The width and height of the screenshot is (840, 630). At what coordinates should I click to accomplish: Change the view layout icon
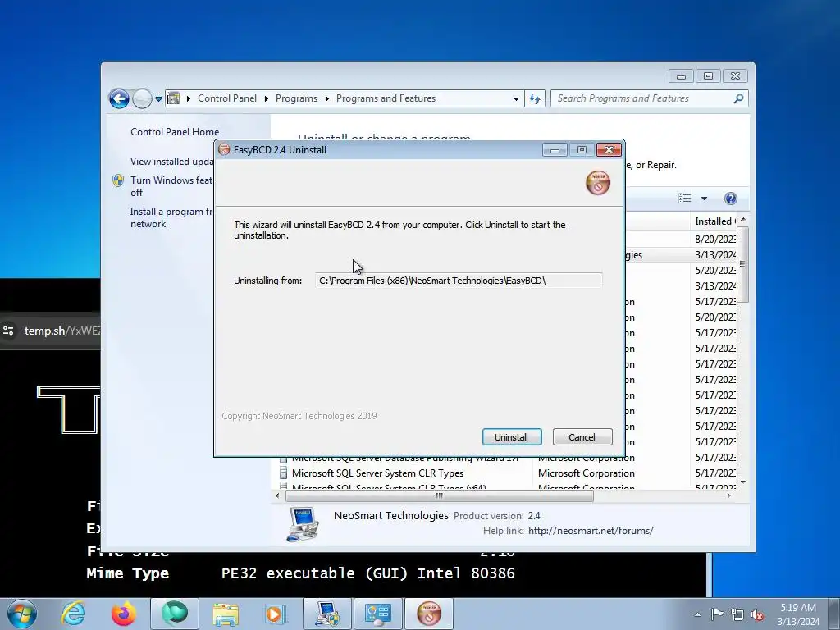coord(685,199)
